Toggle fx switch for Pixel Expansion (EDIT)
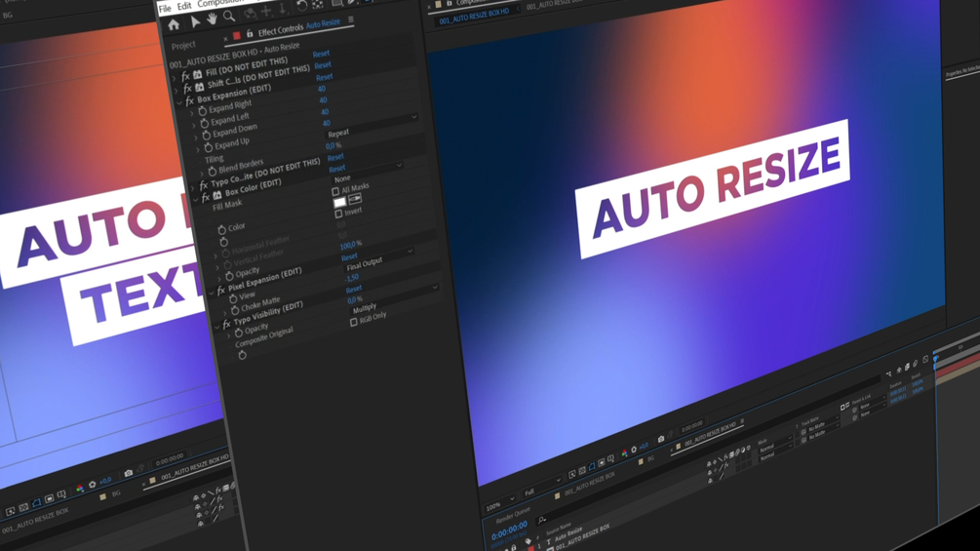The width and height of the screenshot is (980, 551). point(220,291)
